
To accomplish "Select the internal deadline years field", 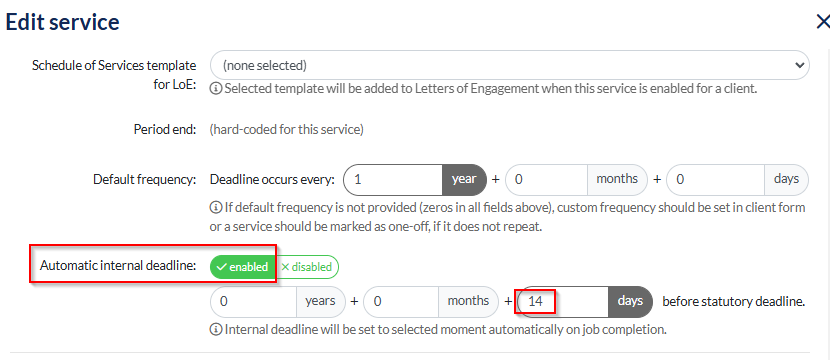I will [254, 302].
